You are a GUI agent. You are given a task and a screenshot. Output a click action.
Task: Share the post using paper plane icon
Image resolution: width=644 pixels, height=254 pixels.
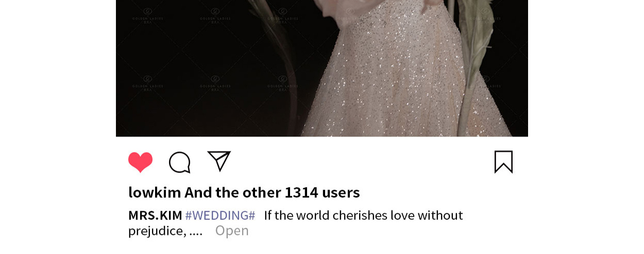click(x=219, y=161)
